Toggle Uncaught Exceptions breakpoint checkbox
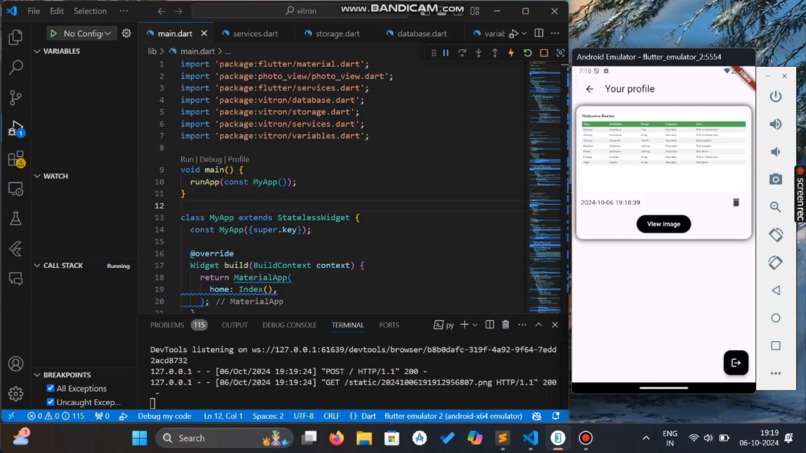 (50, 402)
